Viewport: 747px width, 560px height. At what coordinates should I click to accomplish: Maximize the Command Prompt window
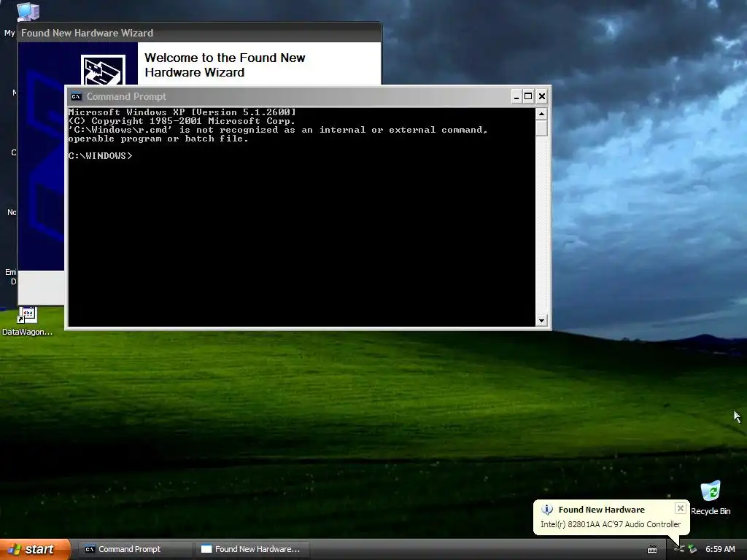tap(528, 97)
